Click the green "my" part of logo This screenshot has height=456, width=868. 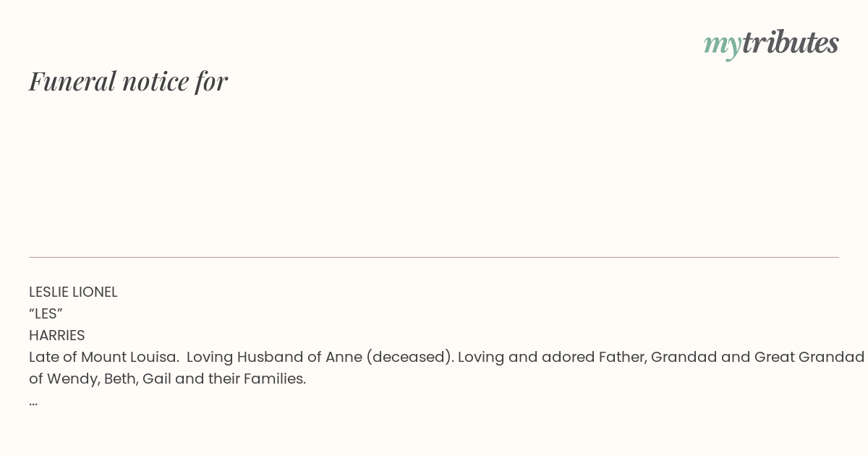pyautogui.click(x=723, y=46)
